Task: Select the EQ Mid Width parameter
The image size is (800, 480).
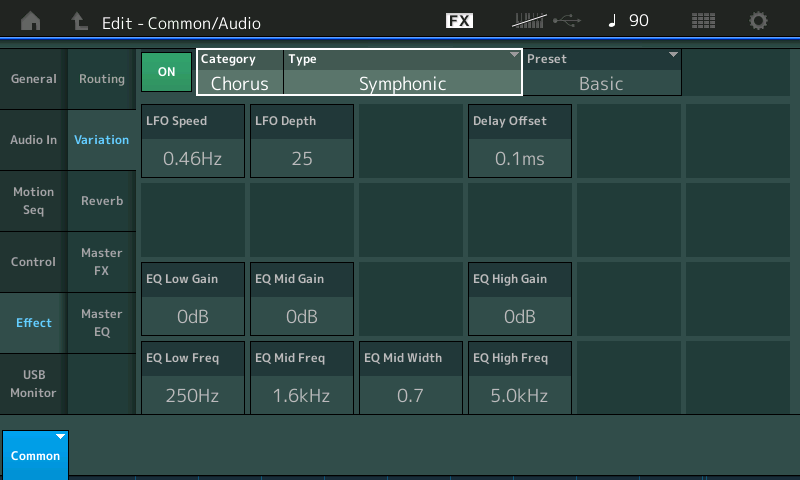Action: (x=410, y=378)
